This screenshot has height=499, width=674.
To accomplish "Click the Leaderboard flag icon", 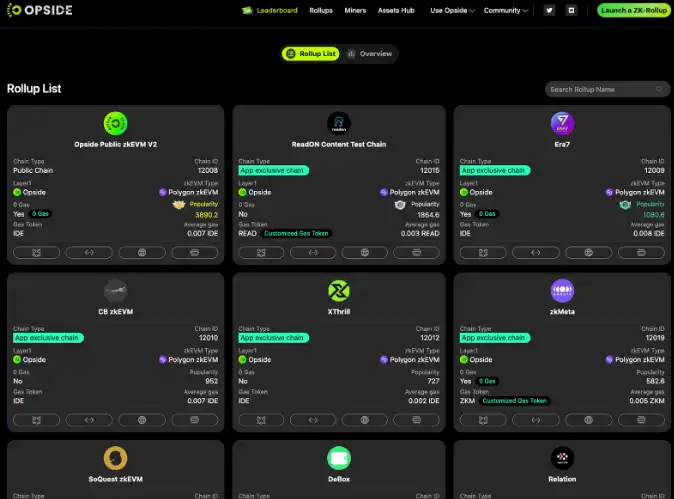I will (x=247, y=10).
